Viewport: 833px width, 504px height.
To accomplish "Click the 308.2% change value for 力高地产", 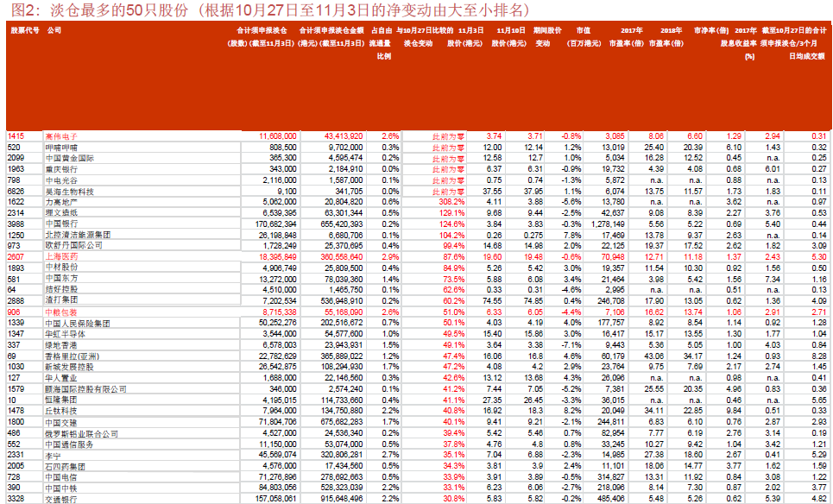I will [x=451, y=202].
